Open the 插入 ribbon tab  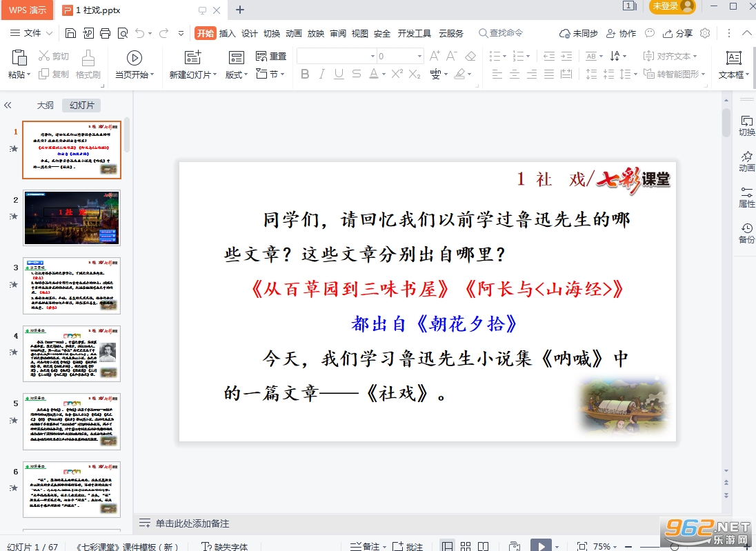(227, 33)
